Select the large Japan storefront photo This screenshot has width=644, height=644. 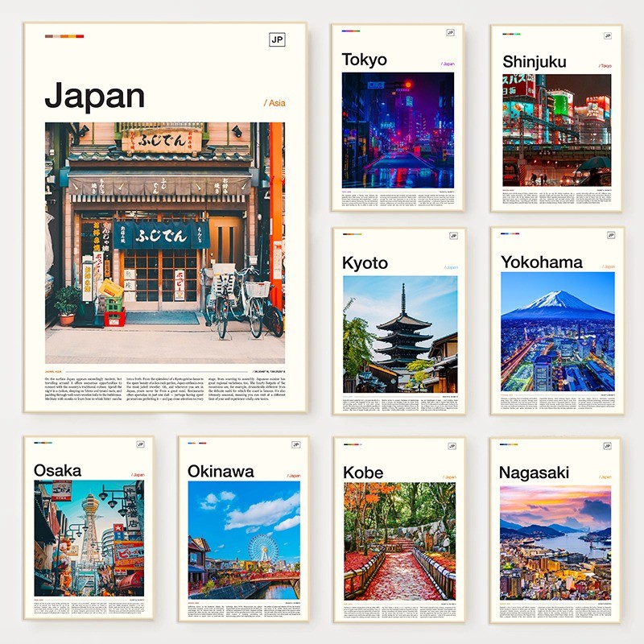click(x=164, y=243)
